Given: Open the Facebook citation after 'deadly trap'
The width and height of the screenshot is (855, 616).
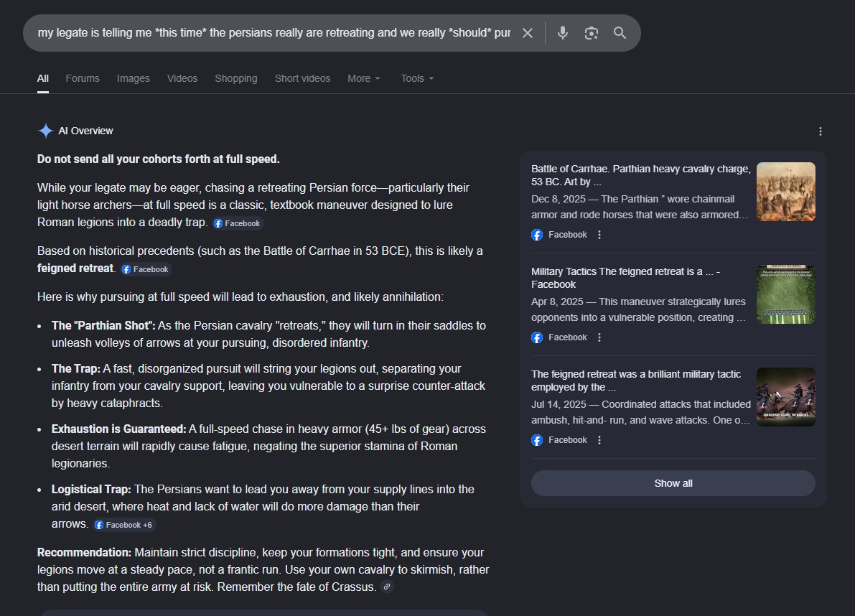Looking at the screenshot, I should [238, 223].
